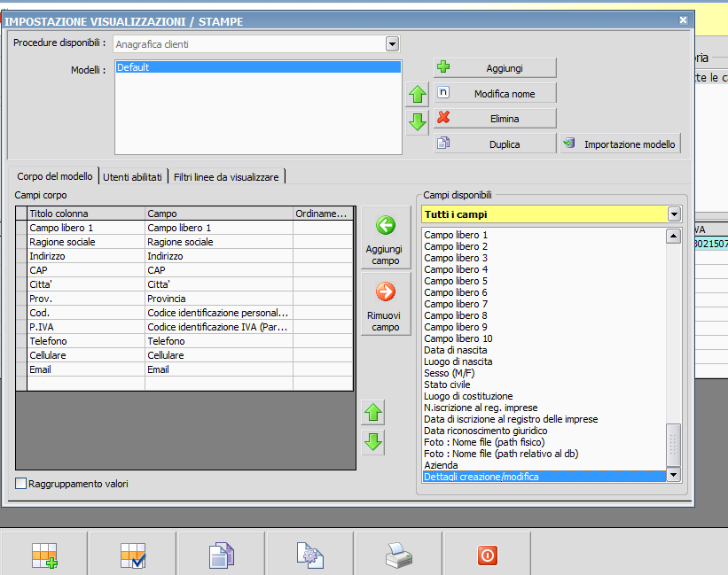Click the red power exit icon in the bottom toolbar

[488, 555]
